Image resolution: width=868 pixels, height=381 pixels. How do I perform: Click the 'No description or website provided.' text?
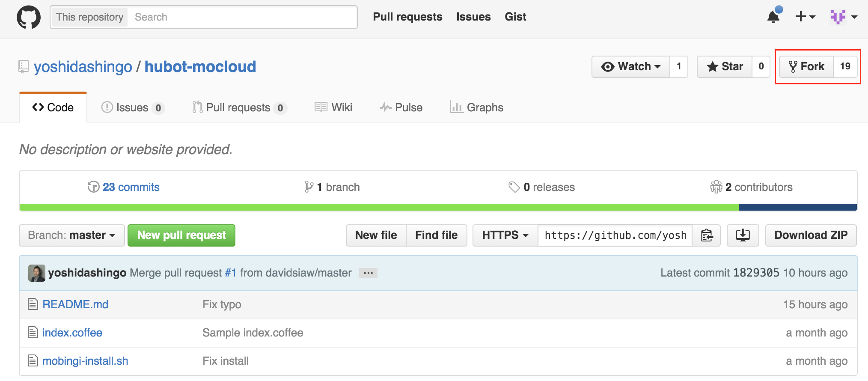point(126,149)
